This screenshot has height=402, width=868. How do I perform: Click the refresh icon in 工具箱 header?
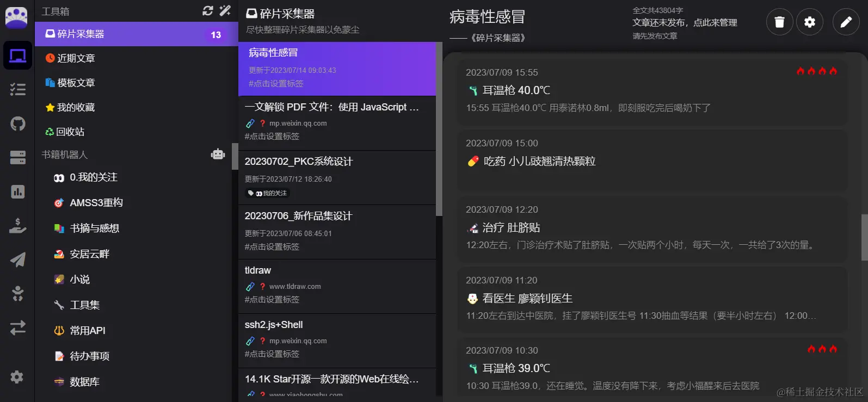click(x=207, y=10)
